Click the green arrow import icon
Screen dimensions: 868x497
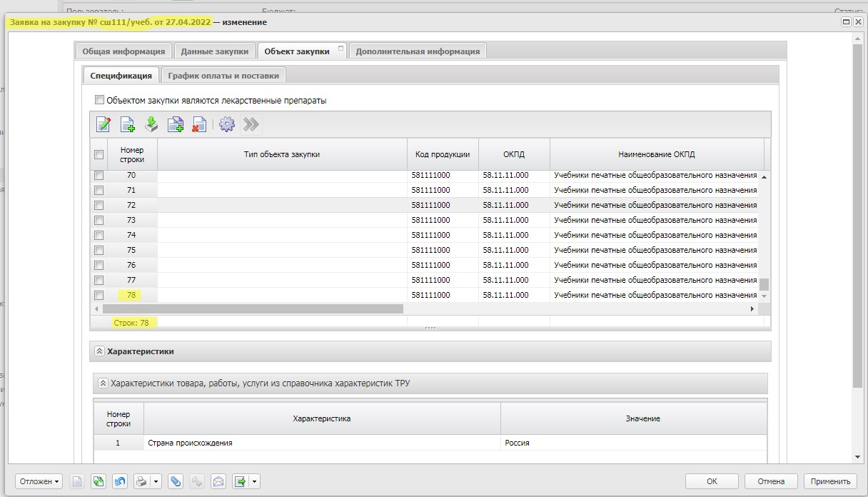[x=151, y=125]
